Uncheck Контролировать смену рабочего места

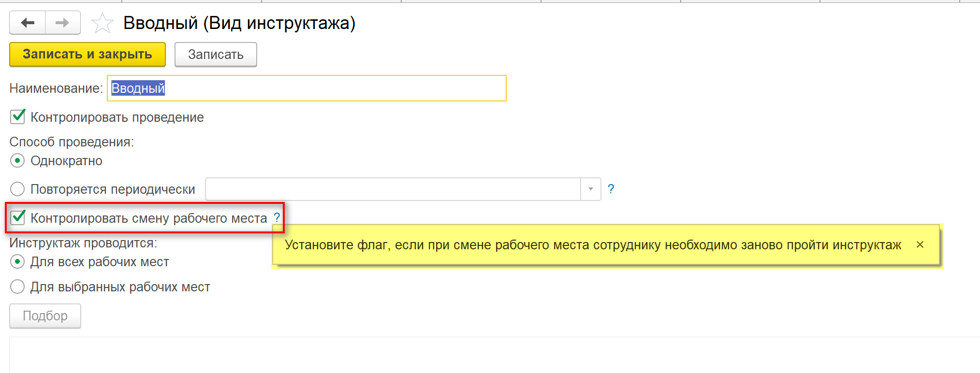point(18,217)
